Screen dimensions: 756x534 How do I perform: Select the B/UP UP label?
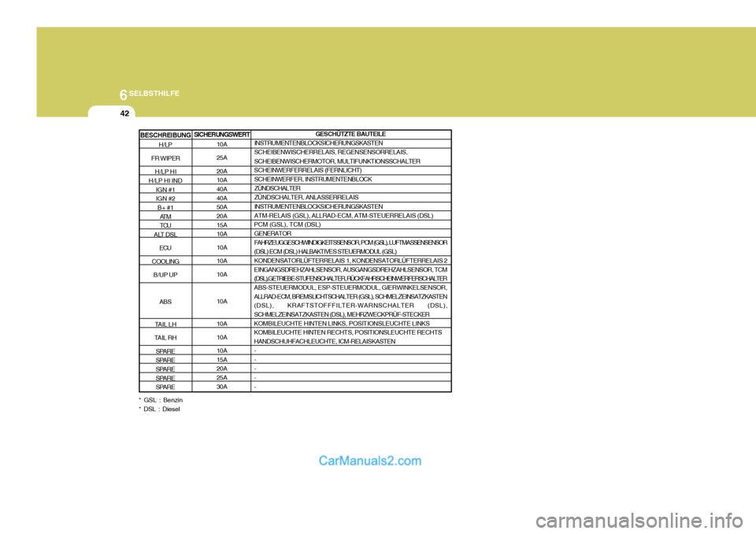tap(165, 275)
